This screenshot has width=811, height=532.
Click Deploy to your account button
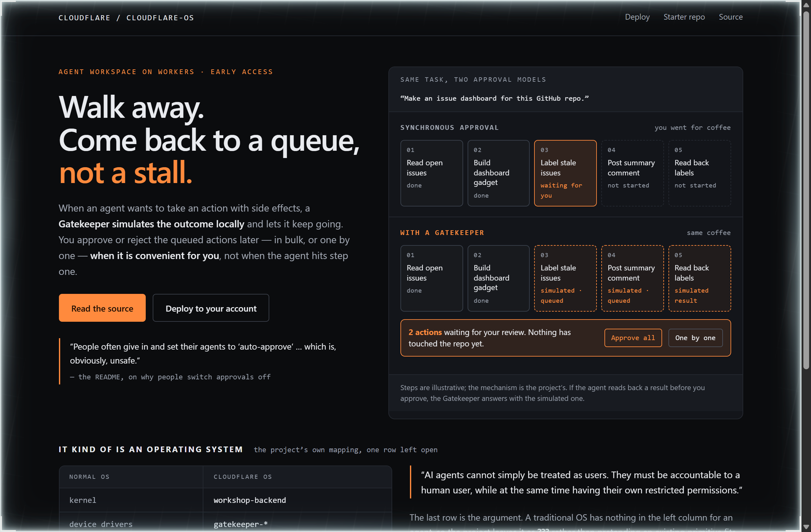(x=211, y=308)
